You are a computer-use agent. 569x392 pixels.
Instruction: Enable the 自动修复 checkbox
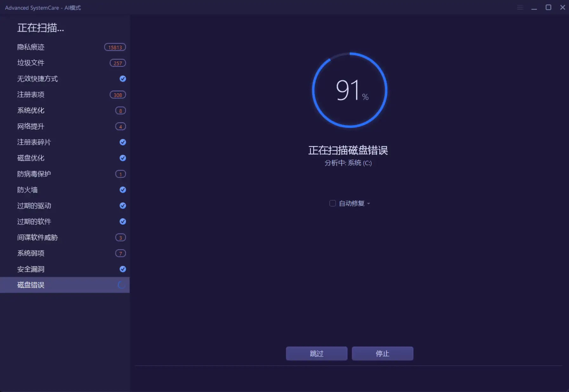coord(333,203)
